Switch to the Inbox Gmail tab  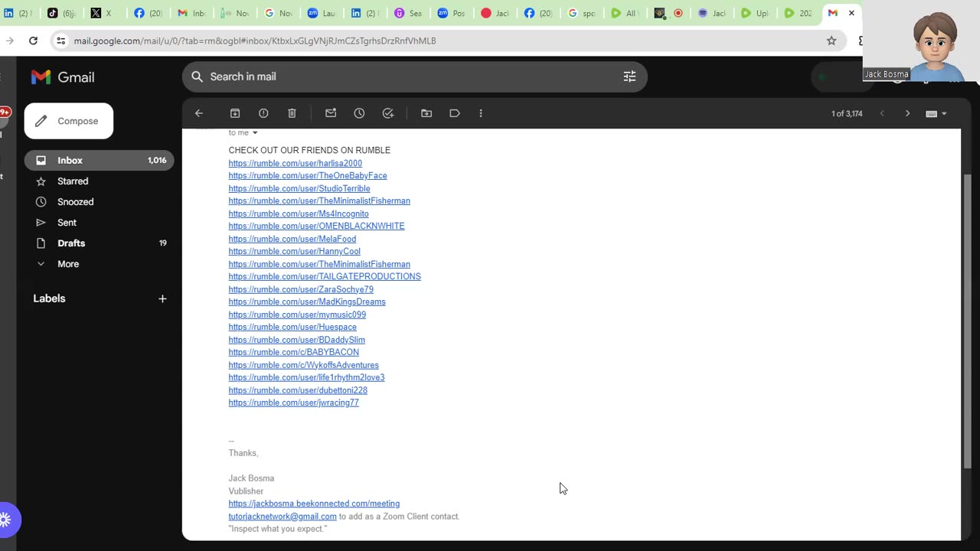click(x=191, y=13)
